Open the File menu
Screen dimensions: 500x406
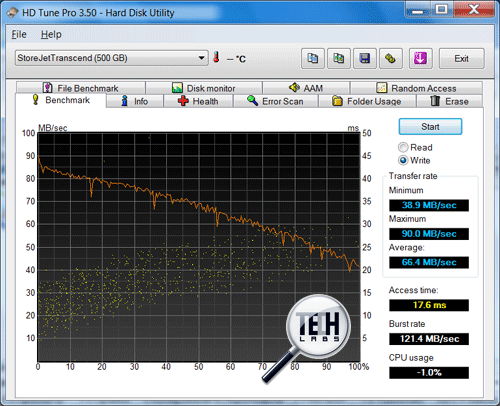click(x=19, y=34)
